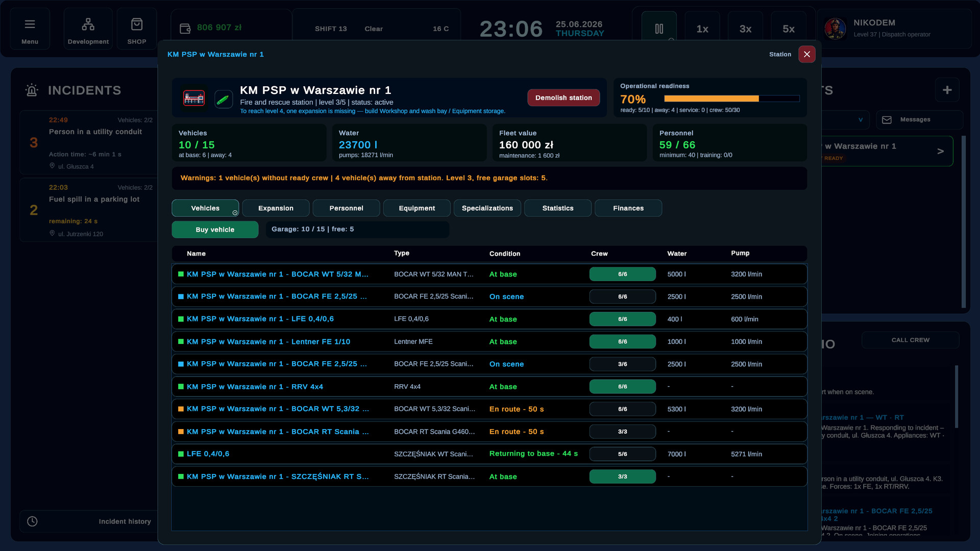Click the CALL CREW button
980x551 pixels.
tap(910, 340)
